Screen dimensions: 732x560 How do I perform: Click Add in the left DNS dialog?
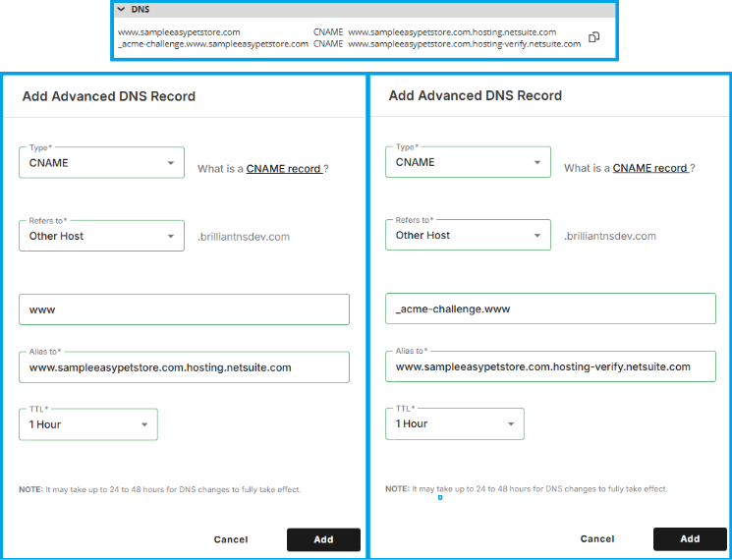coord(323,539)
